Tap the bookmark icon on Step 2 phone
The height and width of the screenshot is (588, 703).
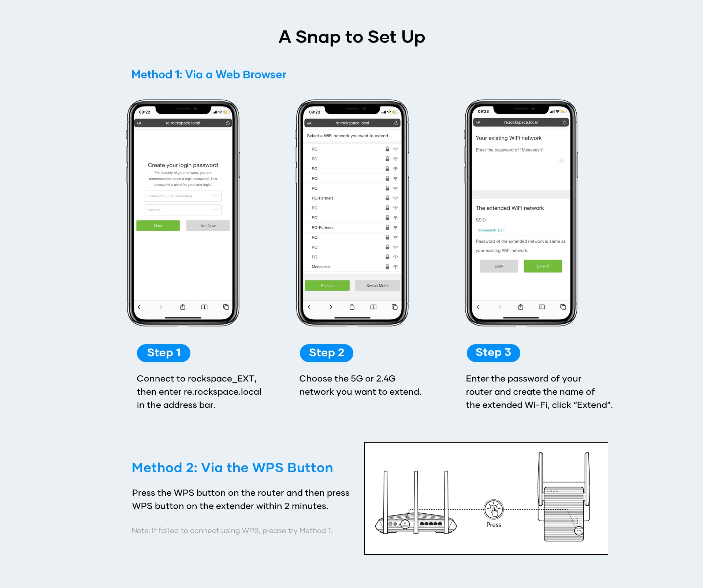pos(374,308)
